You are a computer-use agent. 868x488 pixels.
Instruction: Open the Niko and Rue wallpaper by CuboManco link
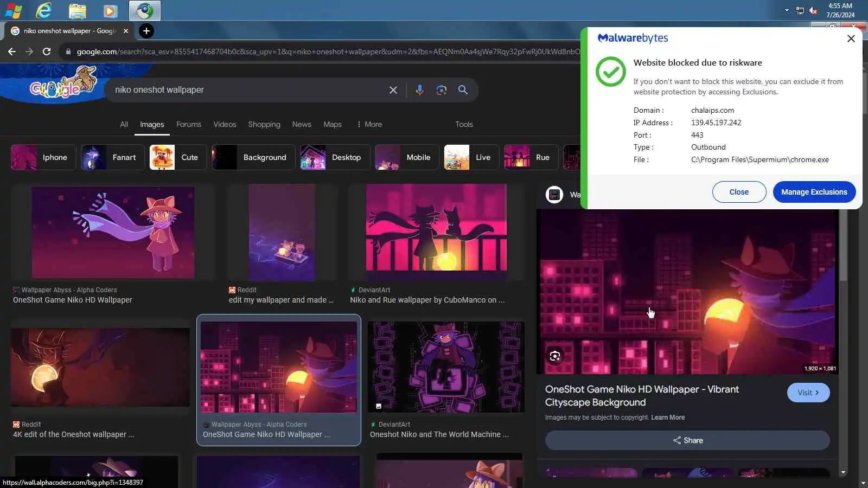coord(427,300)
